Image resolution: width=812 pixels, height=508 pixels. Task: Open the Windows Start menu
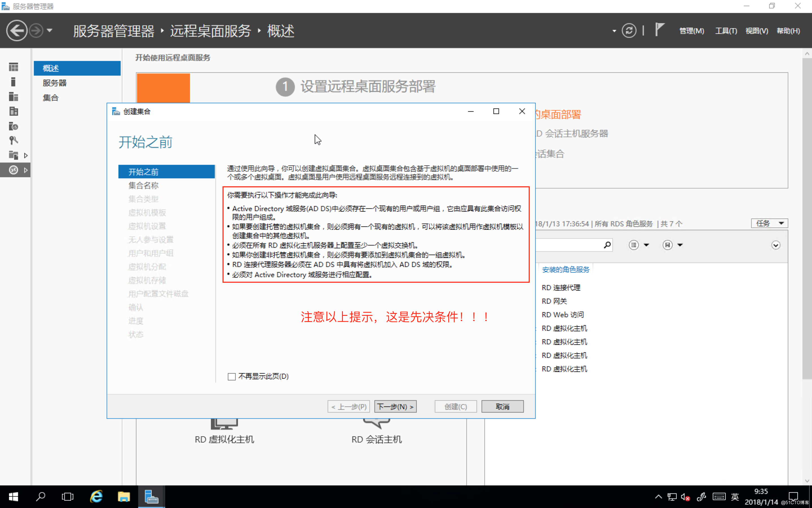click(14, 497)
